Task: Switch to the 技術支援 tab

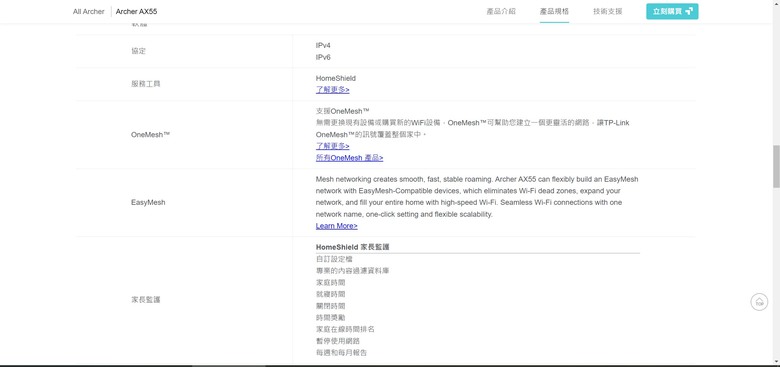Action: (x=607, y=11)
